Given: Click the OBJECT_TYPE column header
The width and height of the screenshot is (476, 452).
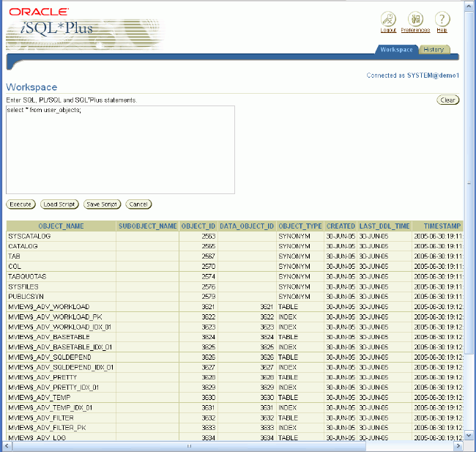Looking at the screenshot, I should coord(300,226).
